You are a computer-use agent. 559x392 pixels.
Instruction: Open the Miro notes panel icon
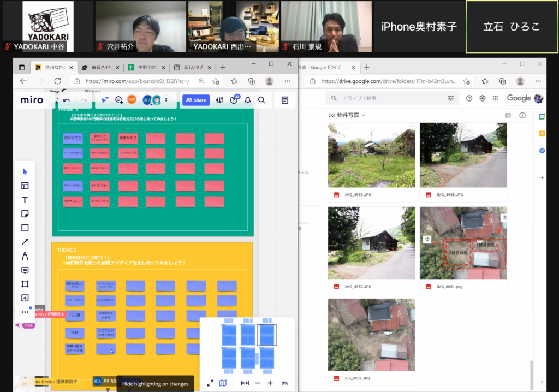(x=285, y=100)
